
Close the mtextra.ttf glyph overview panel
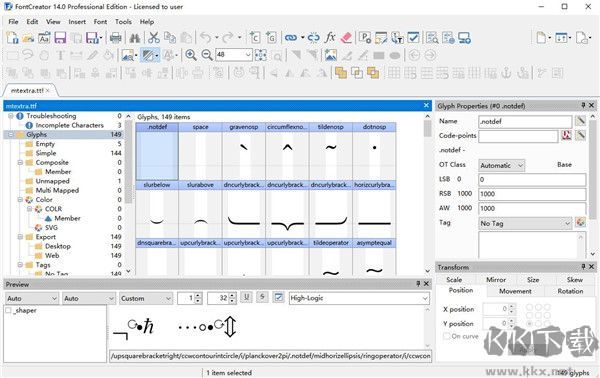click(426, 105)
